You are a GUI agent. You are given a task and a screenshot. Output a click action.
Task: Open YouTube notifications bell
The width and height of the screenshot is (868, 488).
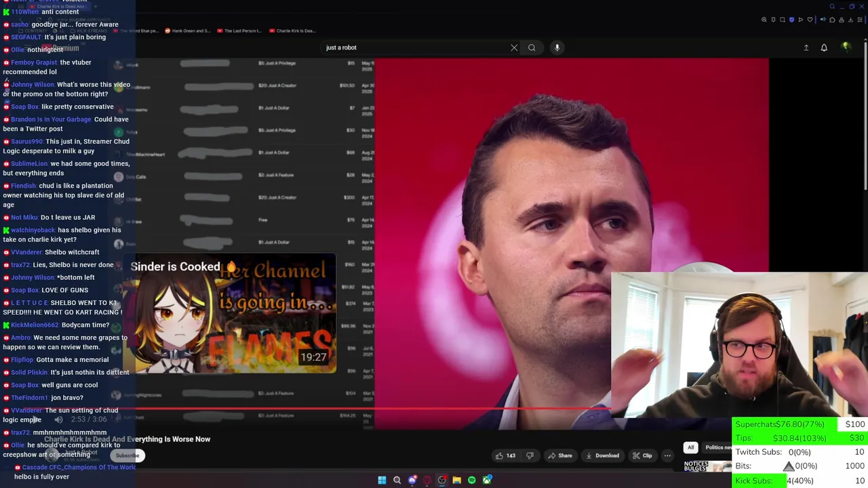(x=824, y=47)
